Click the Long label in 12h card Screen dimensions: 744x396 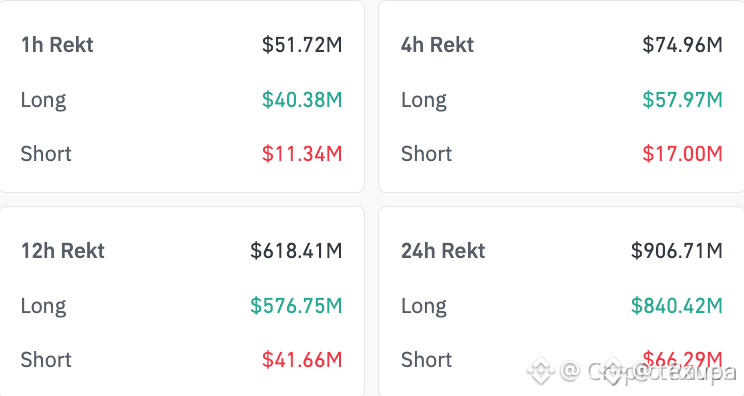(43, 306)
